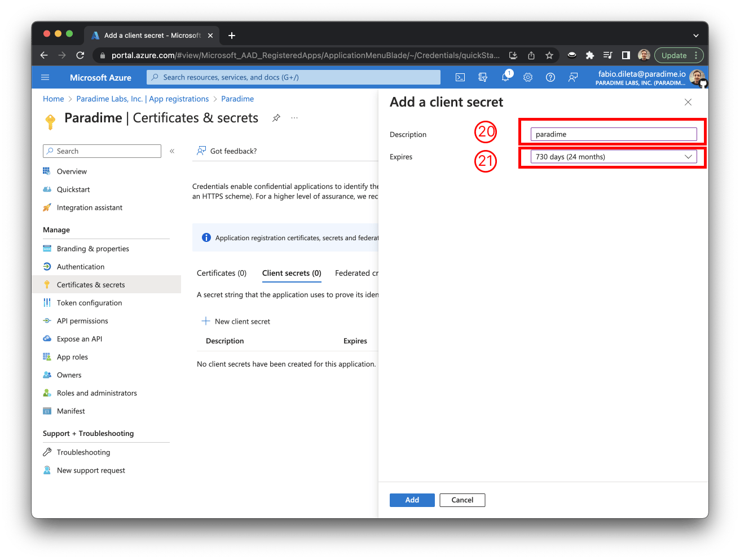Open Token configuration
Screen dimensions: 740x560
(89, 303)
